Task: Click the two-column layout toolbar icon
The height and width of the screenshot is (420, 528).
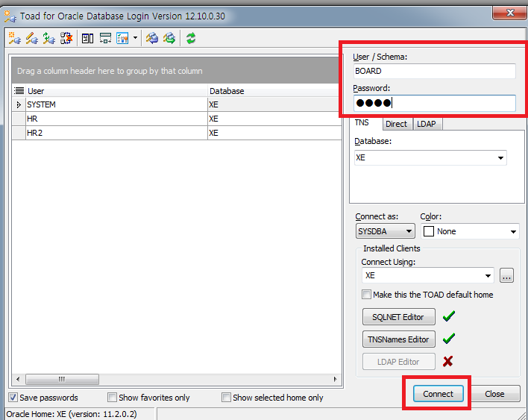Action: [x=87, y=38]
